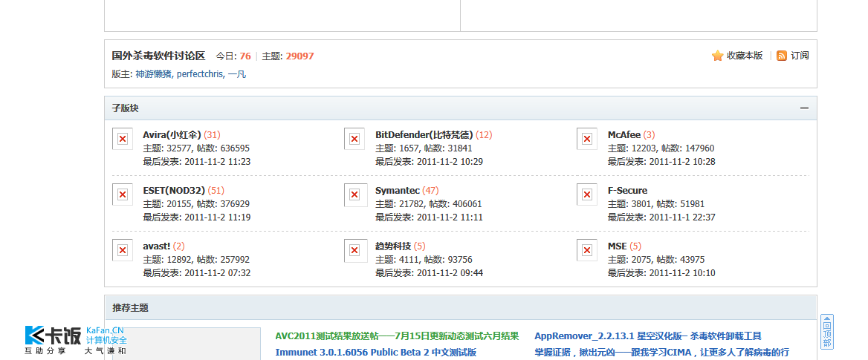868x360 pixels.
Task: Open 趋势科技's last post dated 2011-11-2 09:44
Action: point(450,273)
